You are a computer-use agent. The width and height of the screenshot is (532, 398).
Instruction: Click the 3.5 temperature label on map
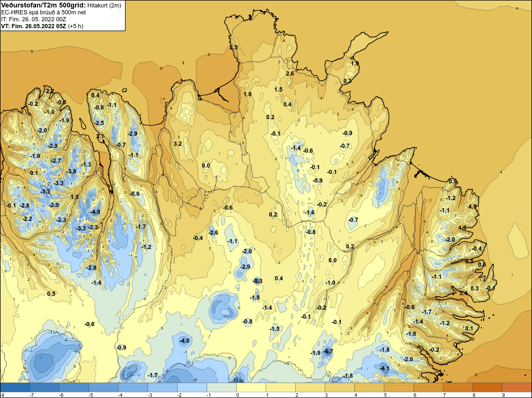click(234, 47)
